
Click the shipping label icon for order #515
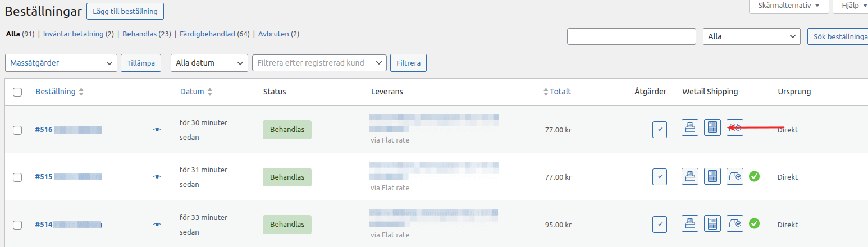(712, 176)
